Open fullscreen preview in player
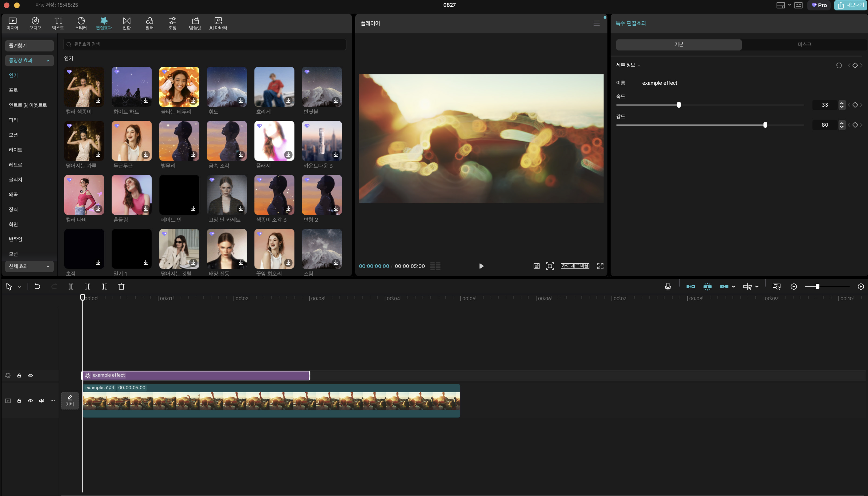The height and width of the screenshot is (496, 868). click(600, 266)
